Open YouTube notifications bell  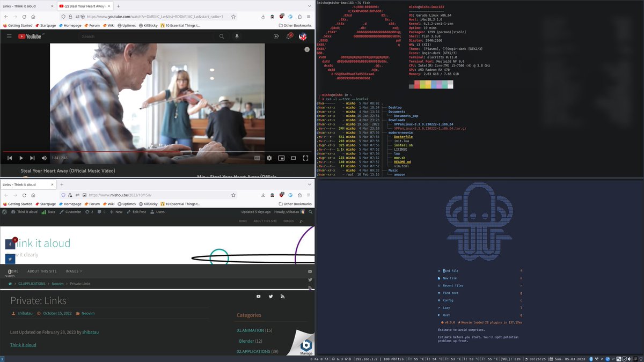(289, 36)
